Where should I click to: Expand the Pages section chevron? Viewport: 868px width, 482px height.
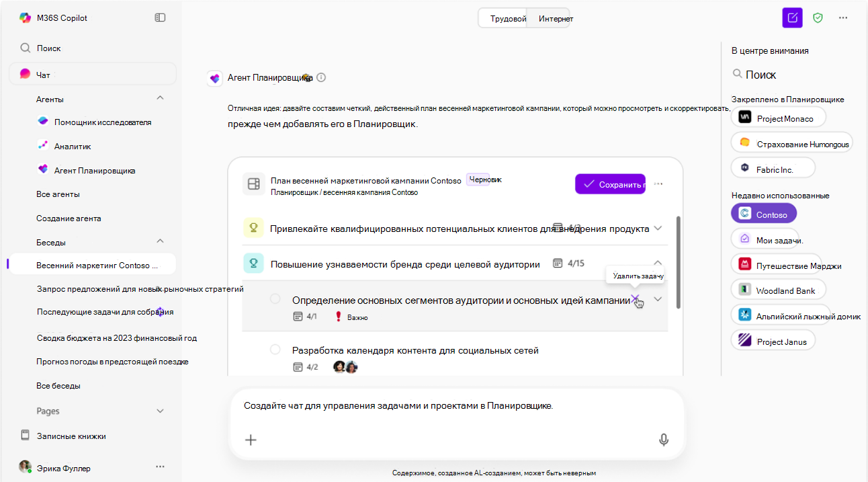coord(160,411)
